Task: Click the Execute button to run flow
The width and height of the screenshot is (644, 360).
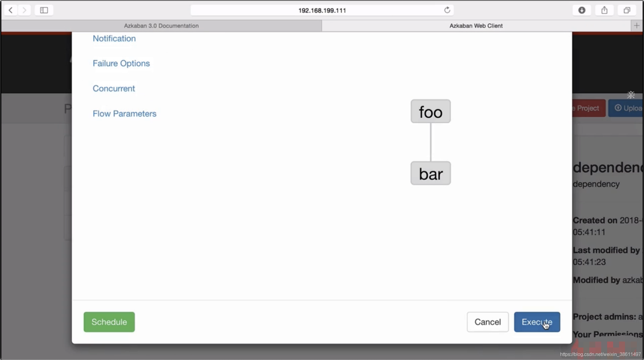Action: click(x=537, y=322)
